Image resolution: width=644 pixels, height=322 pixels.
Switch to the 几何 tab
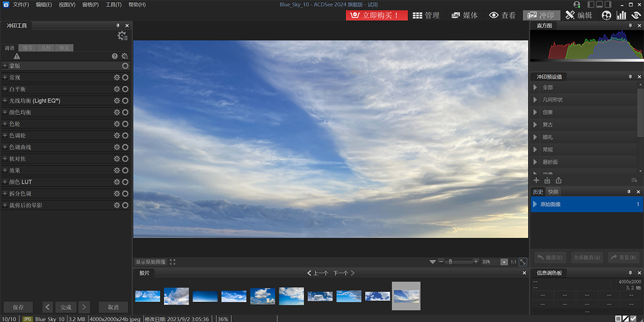click(x=46, y=48)
